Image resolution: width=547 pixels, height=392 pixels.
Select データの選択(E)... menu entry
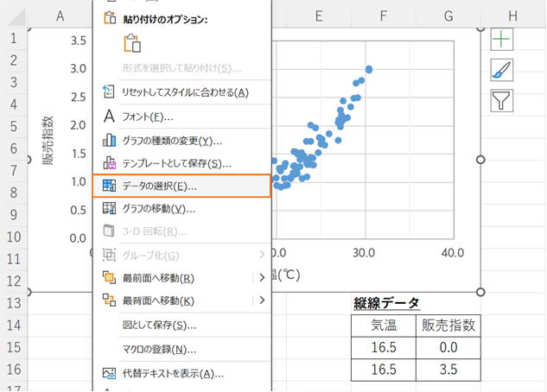181,186
